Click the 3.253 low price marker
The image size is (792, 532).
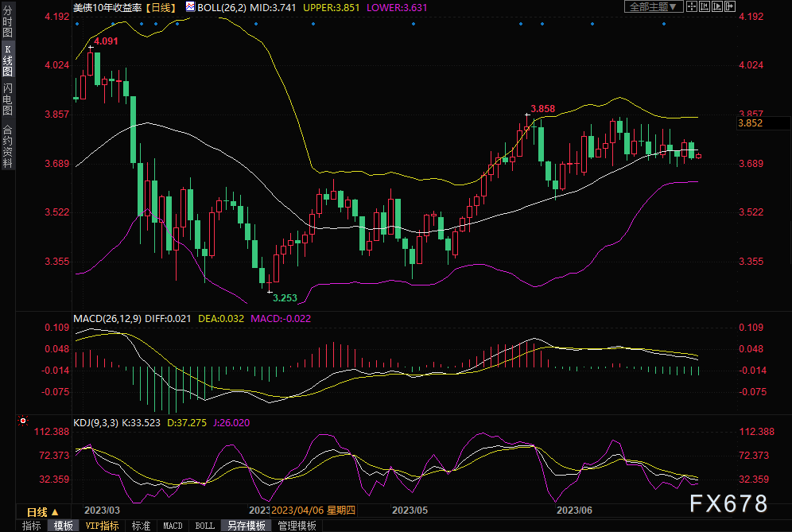pos(285,298)
